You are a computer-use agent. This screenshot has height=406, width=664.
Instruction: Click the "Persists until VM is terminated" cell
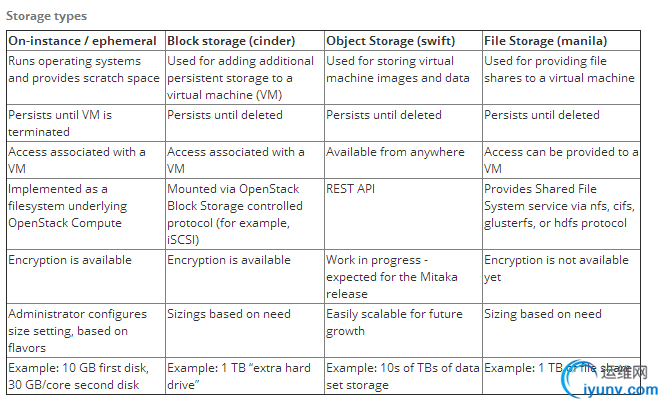click(x=60, y=123)
